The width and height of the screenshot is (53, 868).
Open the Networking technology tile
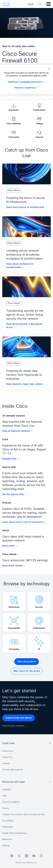[14, 601]
